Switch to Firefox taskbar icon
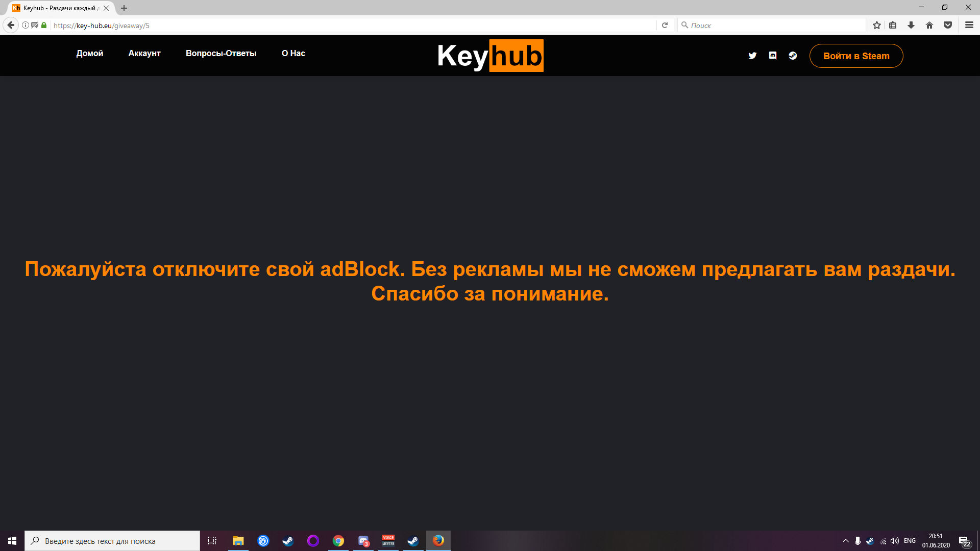The image size is (980, 551). coord(438,541)
